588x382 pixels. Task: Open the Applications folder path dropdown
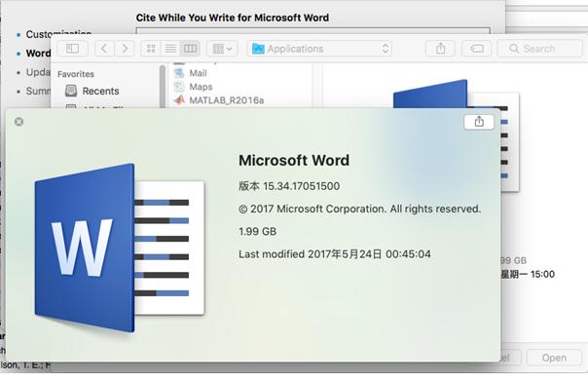319,49
